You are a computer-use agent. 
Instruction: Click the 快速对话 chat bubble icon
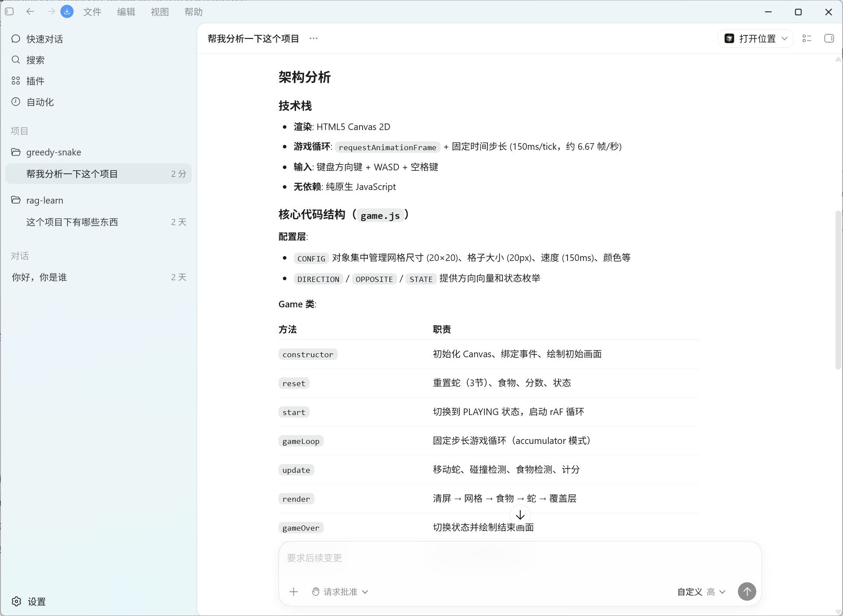click(16, 39)
